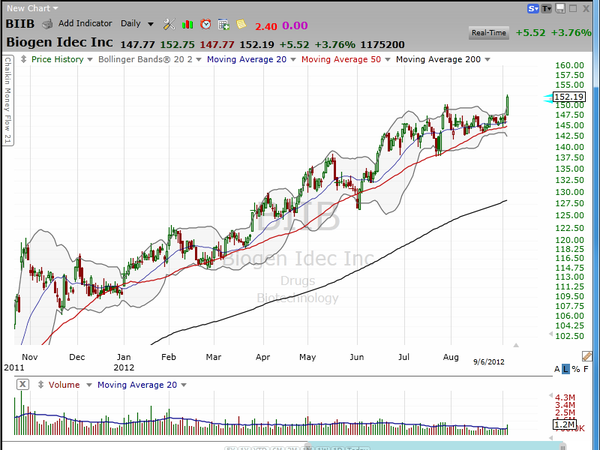The width and height of the screenshot is (600, 450).
Task: Toggle logarithmic scale L
Action: (x=566, y=369)
